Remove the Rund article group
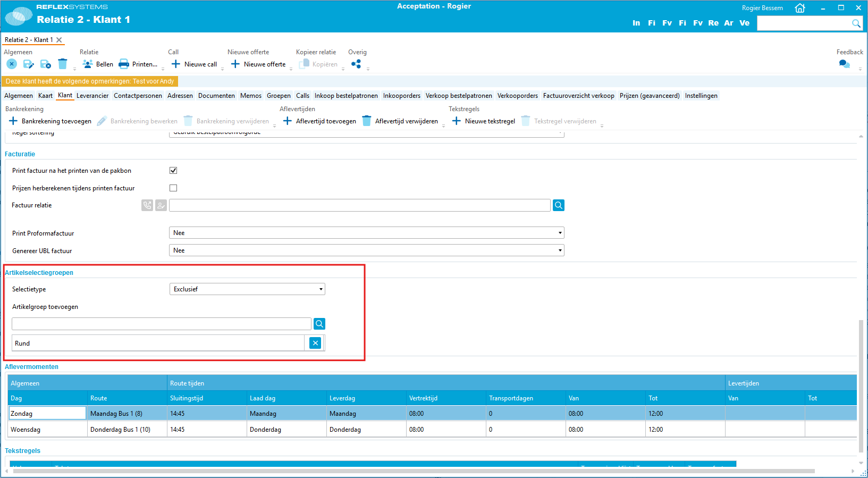 pyautogui.click(x=315, y=343)
